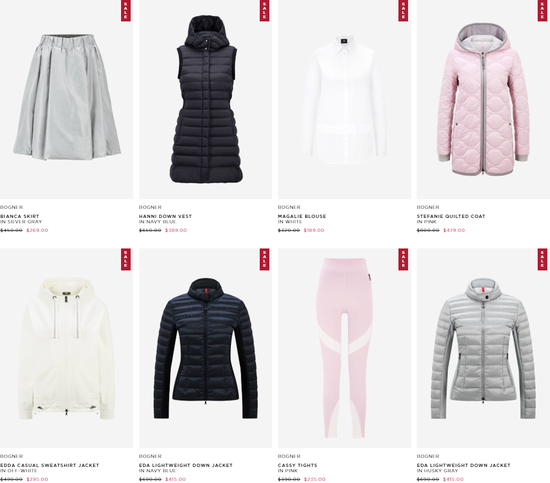Viewport: 550px width, 483px height.
Task: Click the Magalie Blouse title link
Action: [x=302, y=216]
